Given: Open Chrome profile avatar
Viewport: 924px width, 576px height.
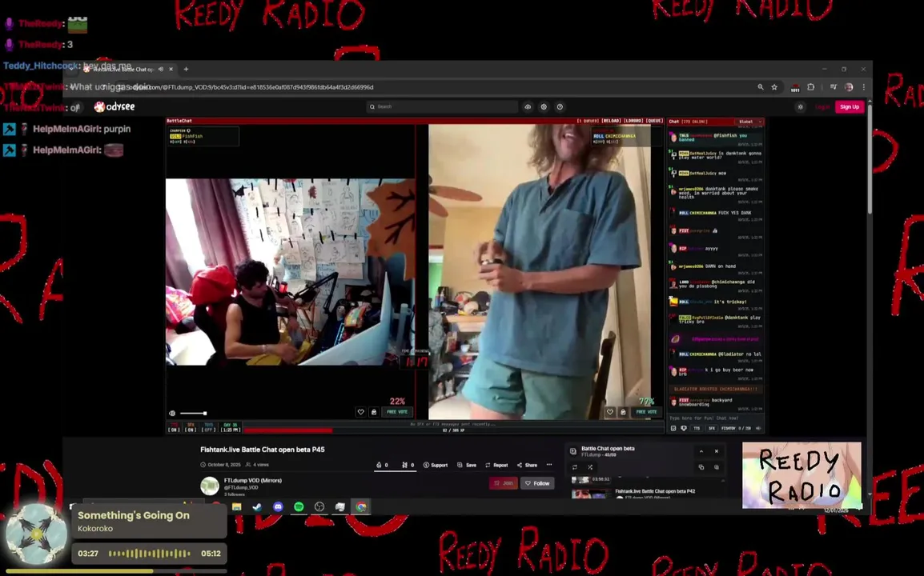Looking at the screenshot, I should coord(849,87).
